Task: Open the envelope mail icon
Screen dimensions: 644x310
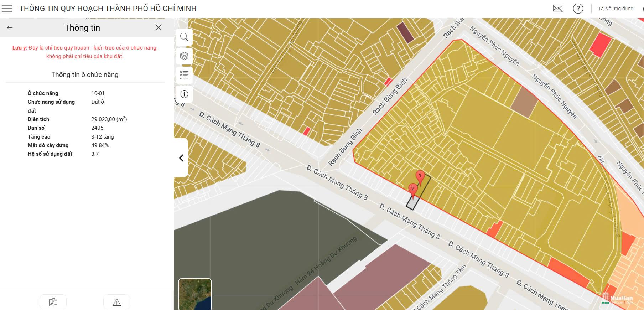Action: click(558, 9)
